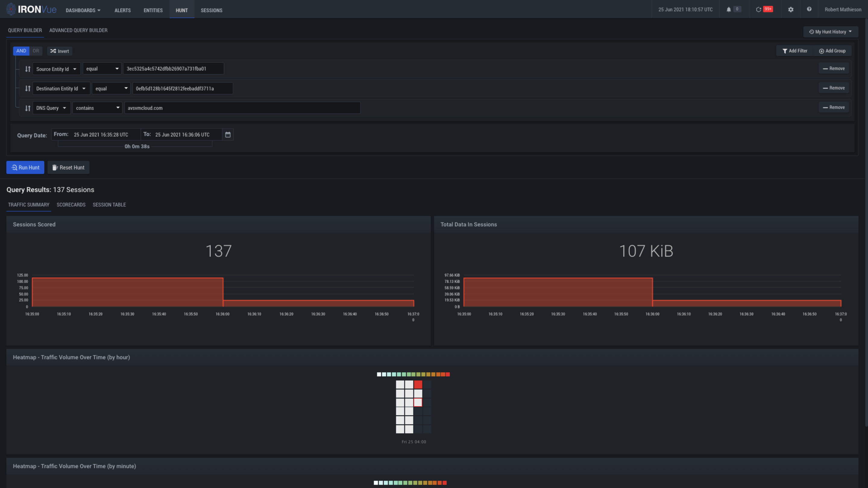Click the IronVue logo
The height and width of the screenshot is (488, 868).
(x=31, y=9)
